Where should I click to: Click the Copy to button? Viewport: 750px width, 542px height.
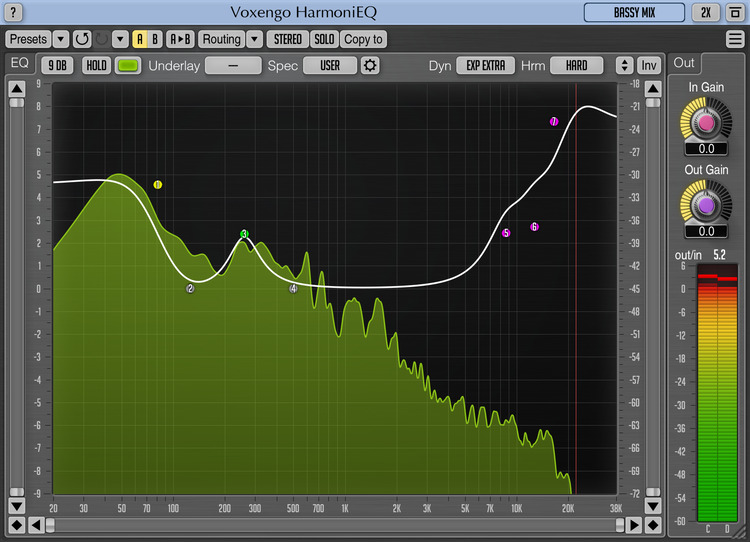tap(364, 39)
